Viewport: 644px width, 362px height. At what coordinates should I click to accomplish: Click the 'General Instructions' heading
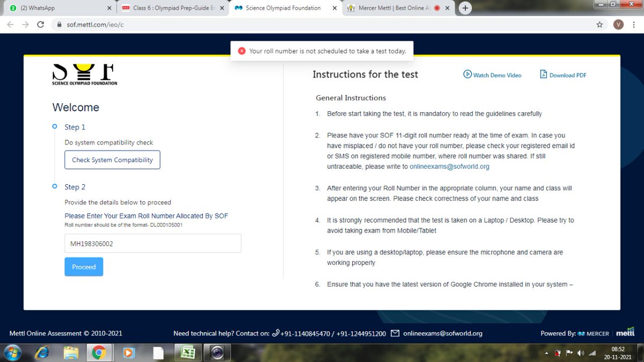pyautogui.click(x=351, y=98)
